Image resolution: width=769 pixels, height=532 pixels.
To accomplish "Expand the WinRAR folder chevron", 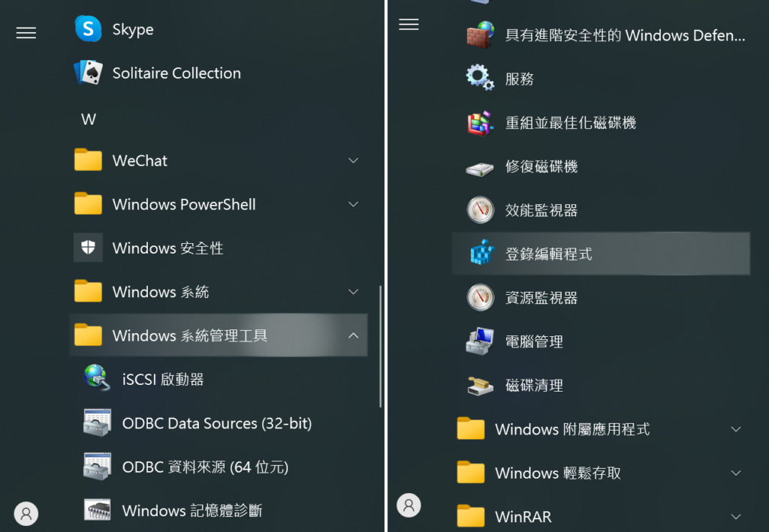I will [736, 516].
